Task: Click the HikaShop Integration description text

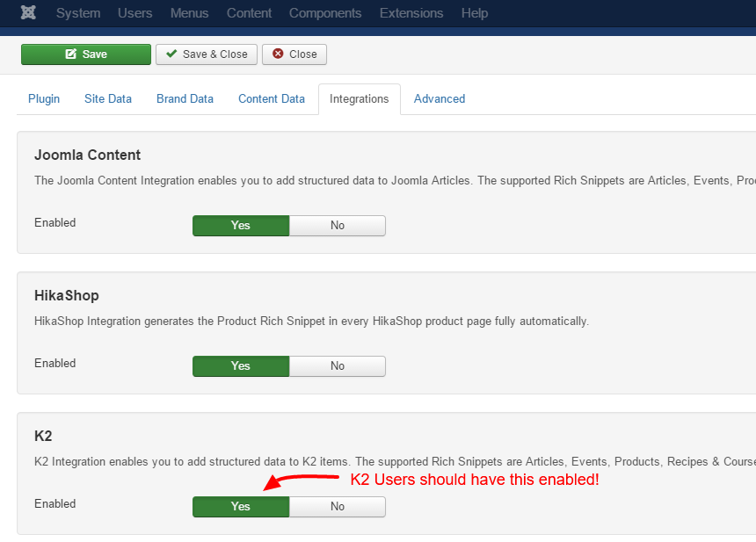Action: (x=311, y=322)
